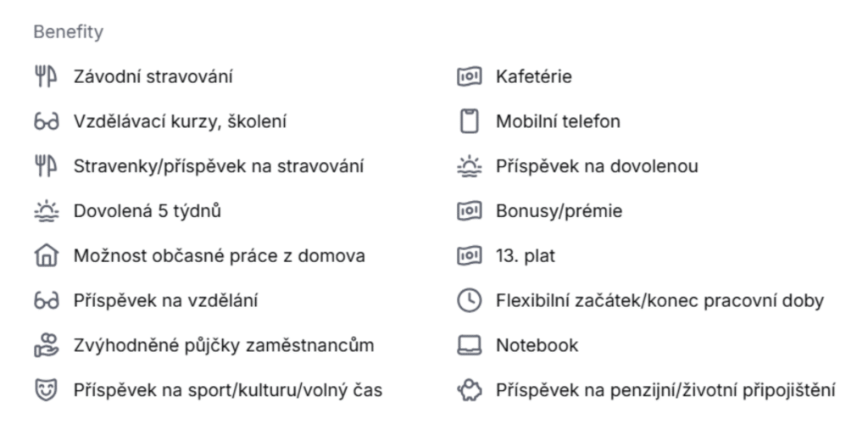Click the Příspěvek na dovolenou label
Image resolution: width=868 pixels, height=430 pixels.
coord(597,166)
